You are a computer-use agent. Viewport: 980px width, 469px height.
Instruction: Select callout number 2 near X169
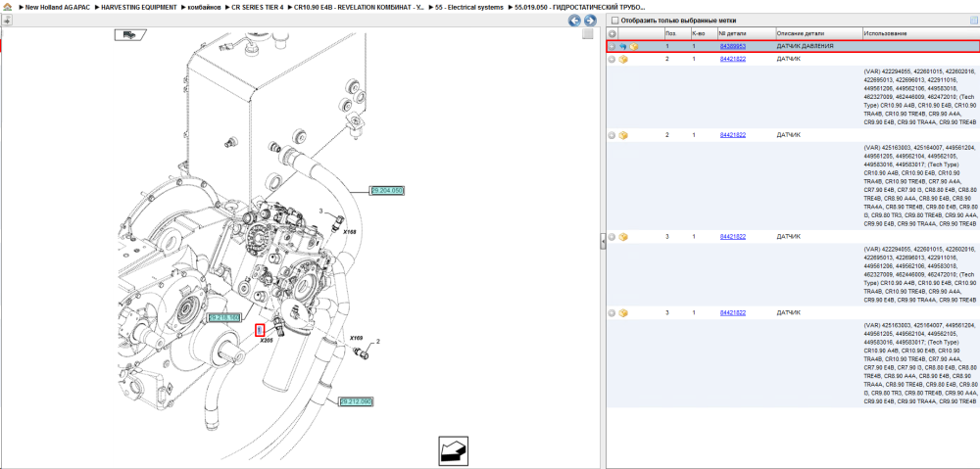377,342
